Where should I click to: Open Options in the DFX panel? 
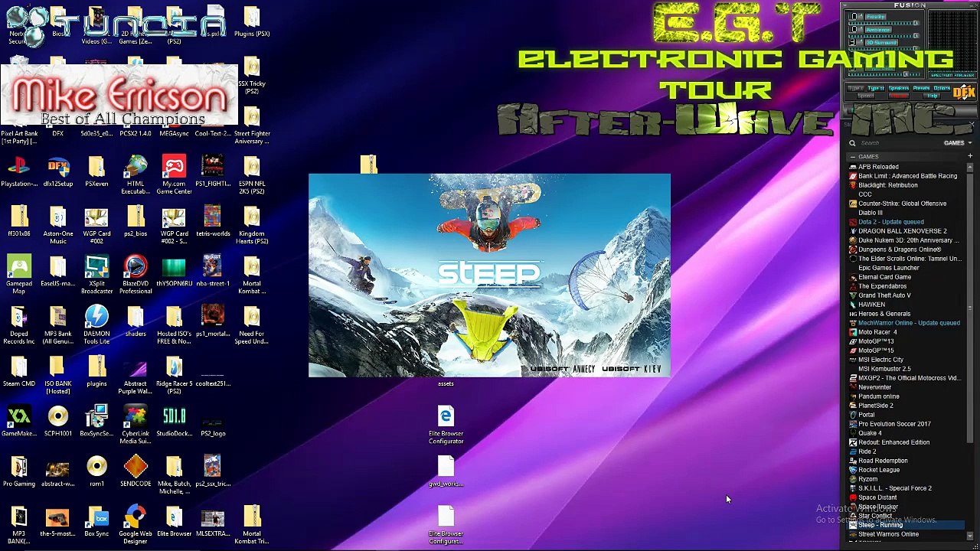pos(942,89)
